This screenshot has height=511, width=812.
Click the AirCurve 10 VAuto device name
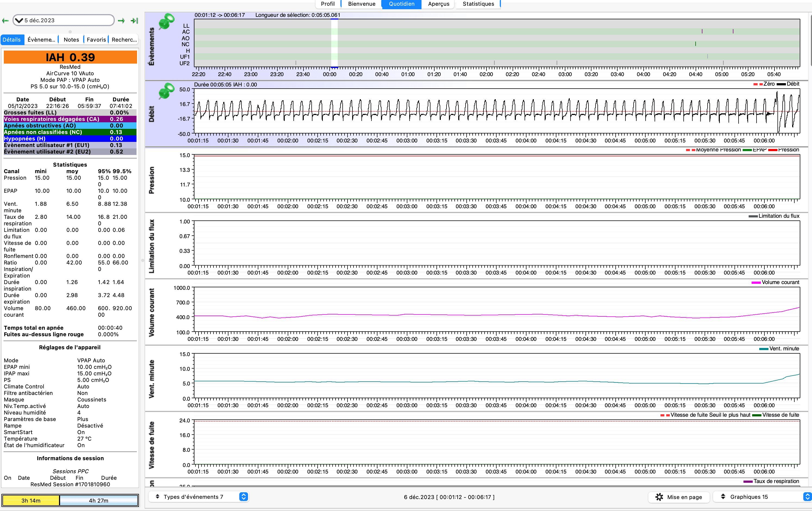tap(70, 73)
